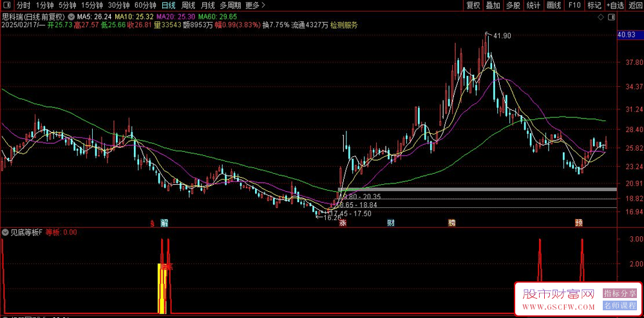Add stock with +自选 button

click(615, 5)
